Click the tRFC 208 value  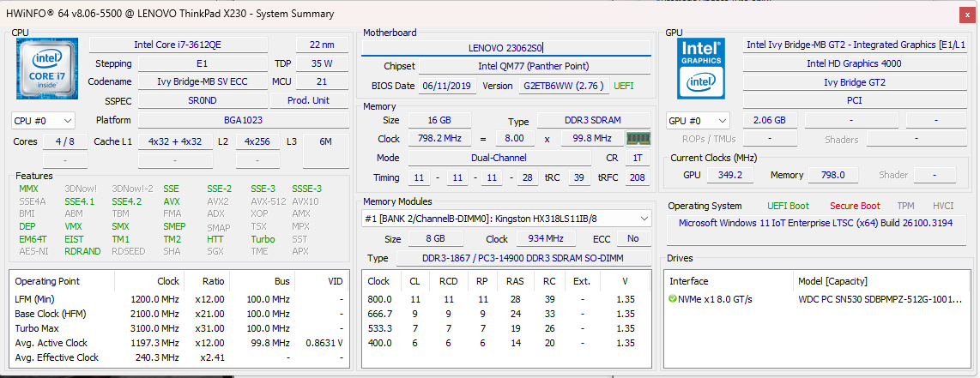tap(638, 177)
